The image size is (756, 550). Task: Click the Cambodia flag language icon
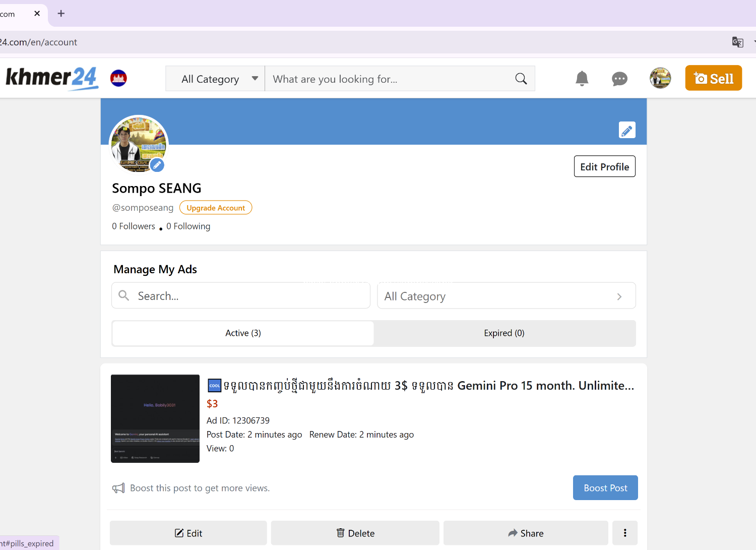(118, 78)
